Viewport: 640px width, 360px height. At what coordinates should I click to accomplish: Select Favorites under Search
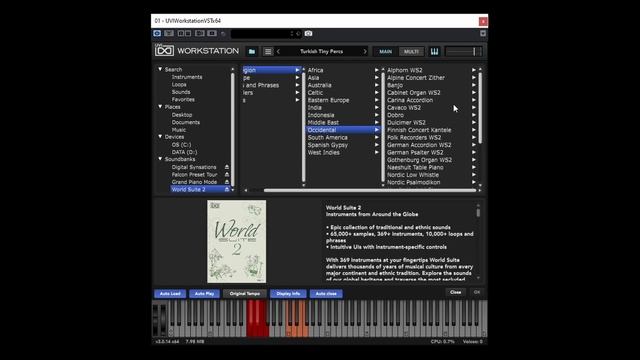pos(183,99)
